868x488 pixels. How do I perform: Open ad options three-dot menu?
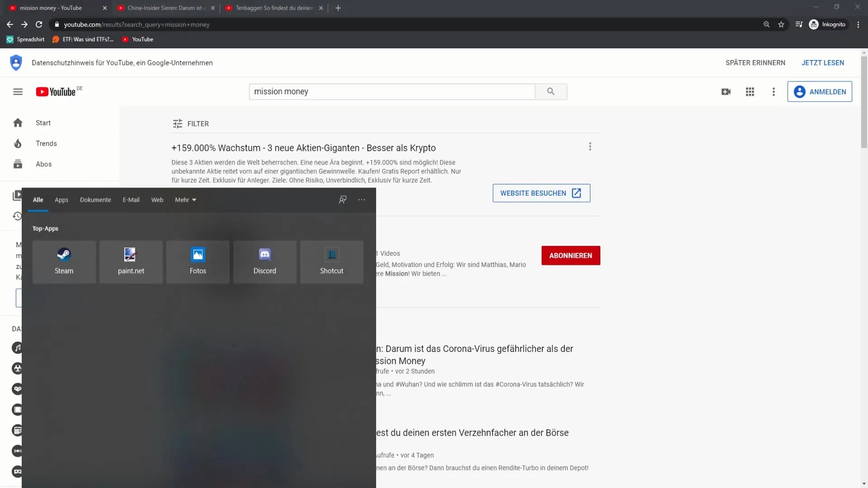pyautogui.click(x=590, y=146)
